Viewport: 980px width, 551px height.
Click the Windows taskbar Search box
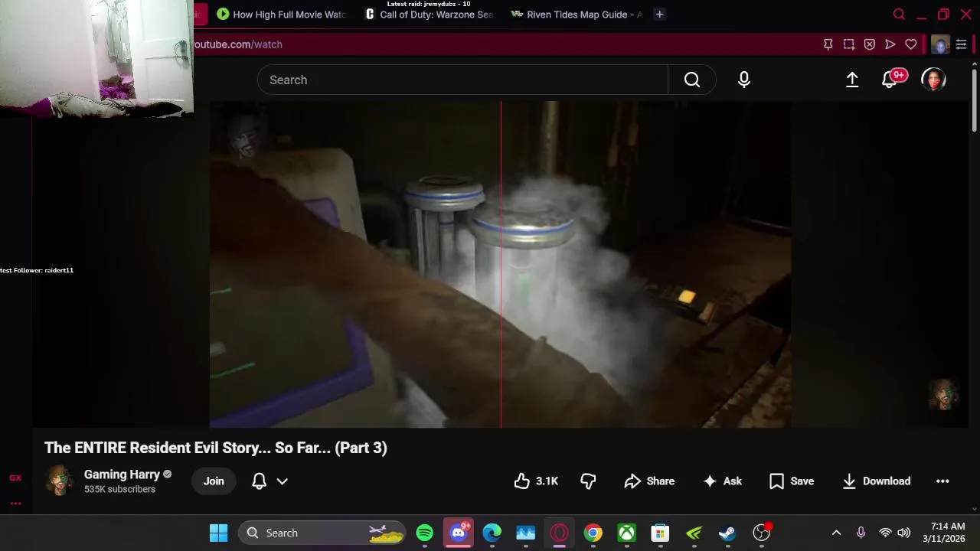(322, 533)
